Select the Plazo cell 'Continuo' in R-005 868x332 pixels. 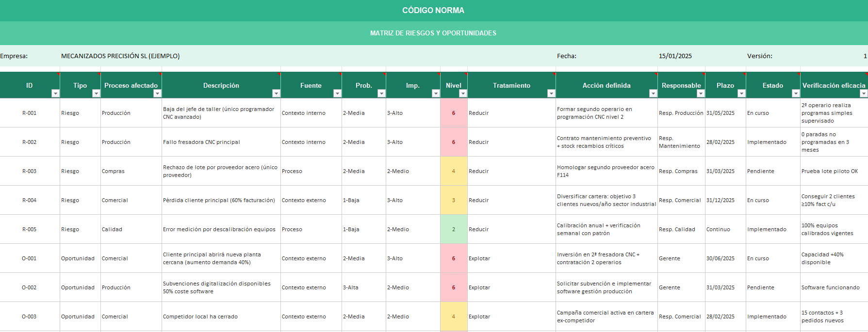pos(725,229)
